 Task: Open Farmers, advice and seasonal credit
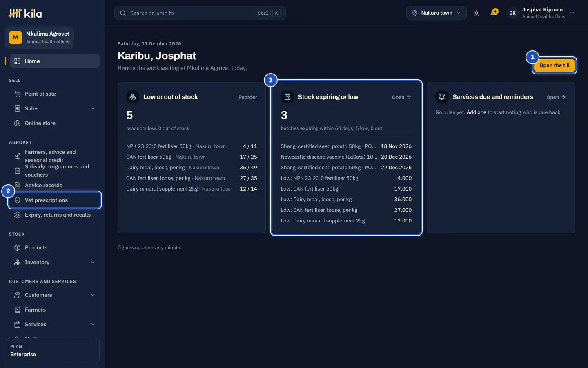pyautogui.click(x=55, y=156)
